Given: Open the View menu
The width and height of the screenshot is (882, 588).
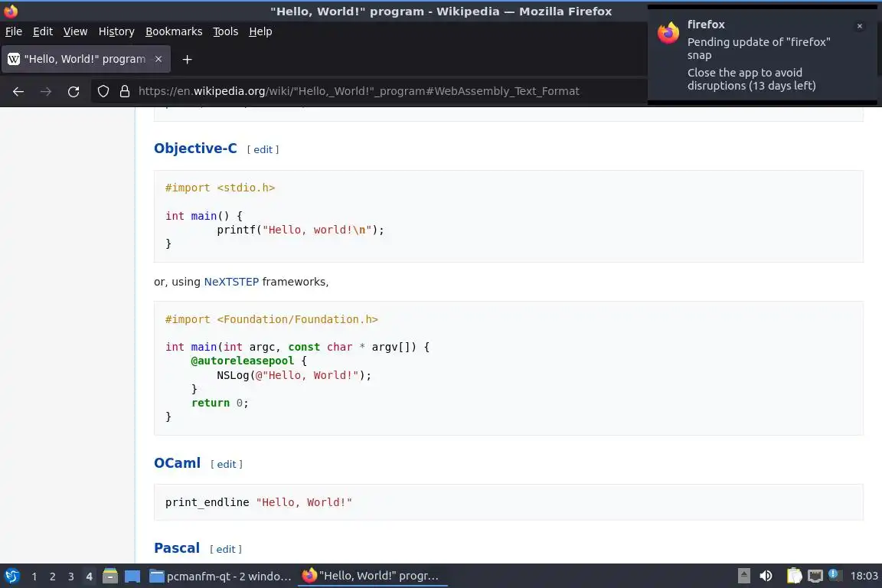Looking at the screenshot, I should click(75, 31).
